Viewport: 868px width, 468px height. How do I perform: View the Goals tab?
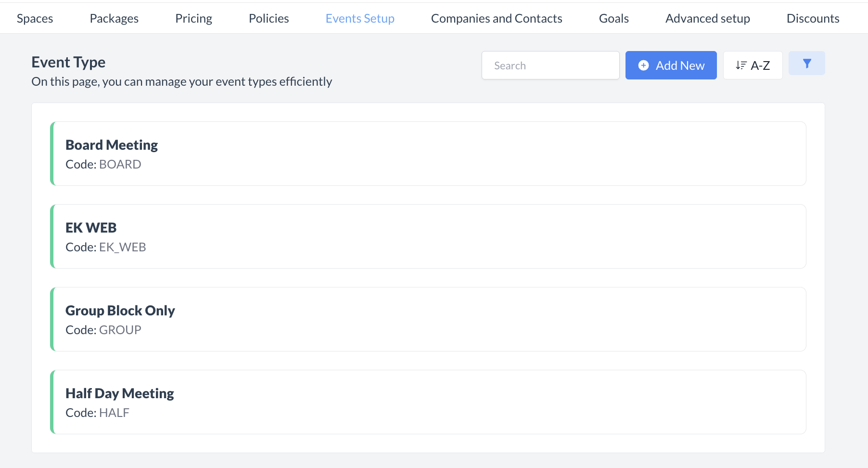[x=613, y=18]
